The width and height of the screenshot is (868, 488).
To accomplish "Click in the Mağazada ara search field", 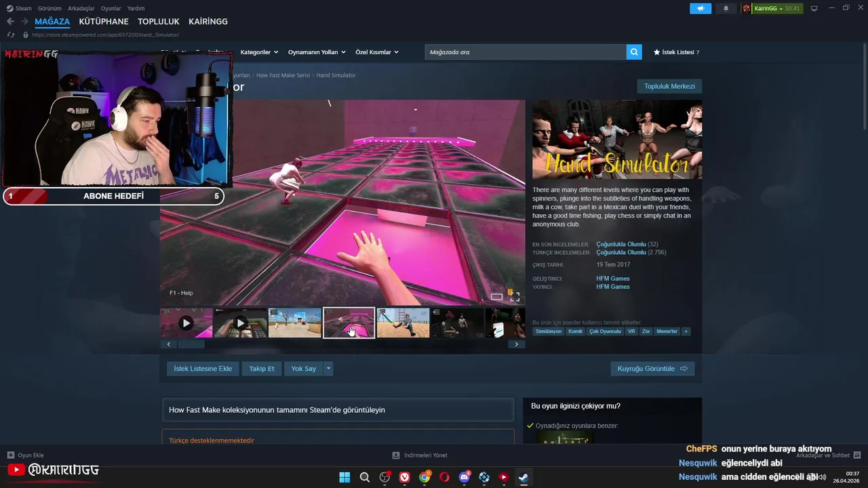I will pos(526,52).
